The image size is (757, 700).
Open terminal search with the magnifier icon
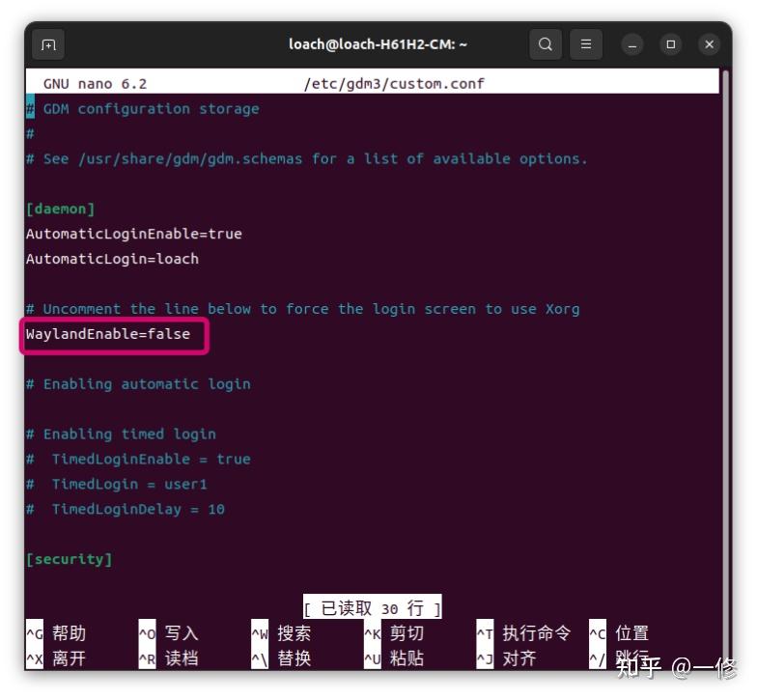545,44
